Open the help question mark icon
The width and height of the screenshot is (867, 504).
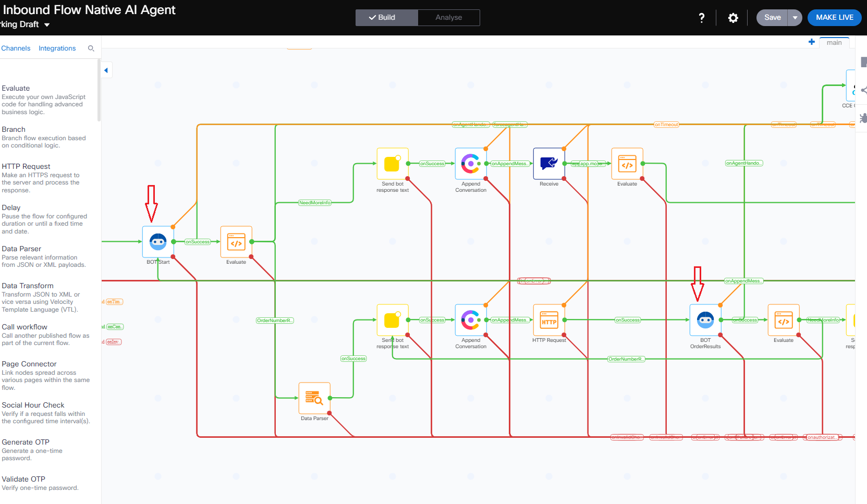click(702, 18)
